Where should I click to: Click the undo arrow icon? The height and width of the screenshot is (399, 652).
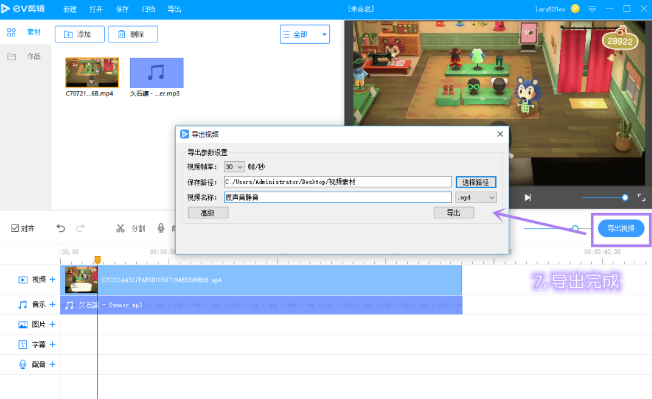coord(61,228)
